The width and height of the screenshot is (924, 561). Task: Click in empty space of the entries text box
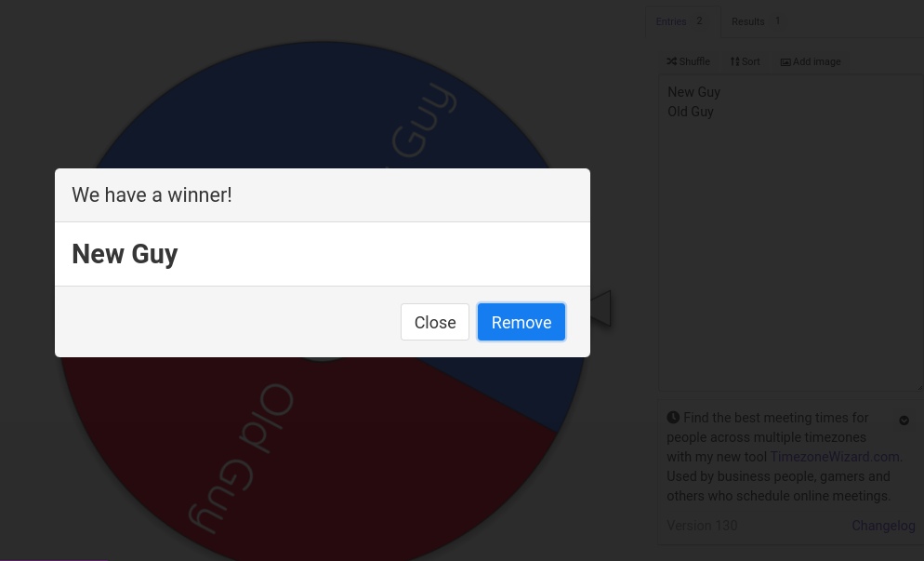tap(789, 254)
